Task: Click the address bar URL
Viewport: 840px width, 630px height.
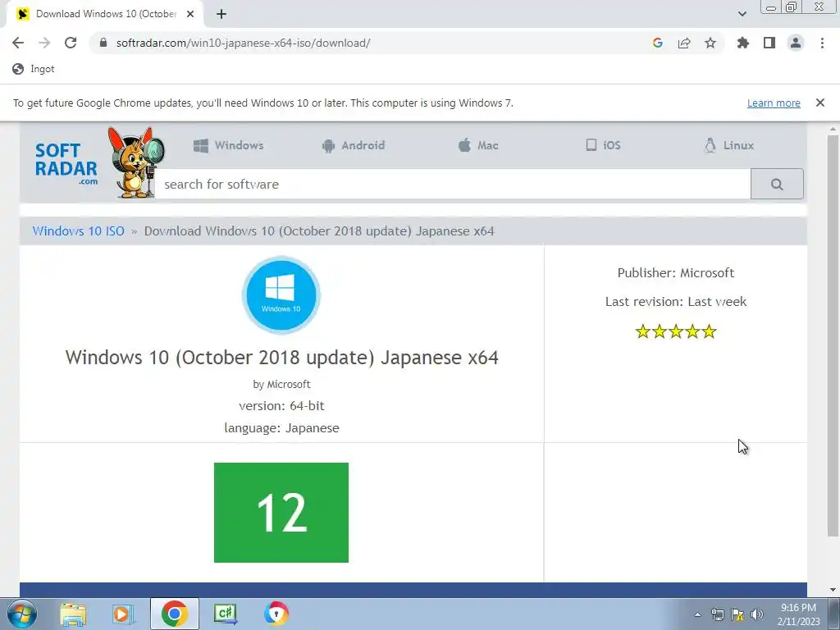Action: coord(243,43)
